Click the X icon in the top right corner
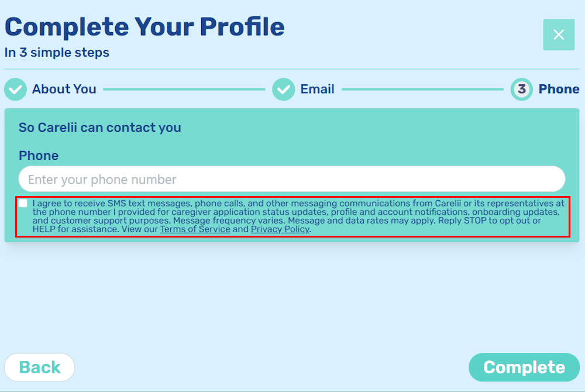Image resolution: width=585 pixels, height=392 pixels. click(x=559, y=35)
